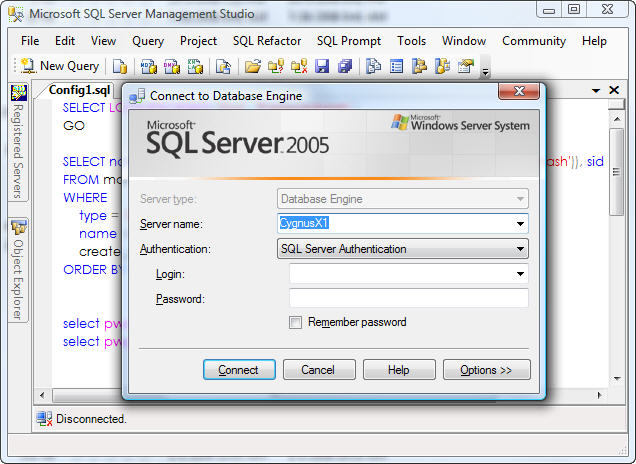Viewport: 636px width, 464px height.
Task: Click the editor vertical scrollbar down arrow
Action: click(x=617, y=378)
